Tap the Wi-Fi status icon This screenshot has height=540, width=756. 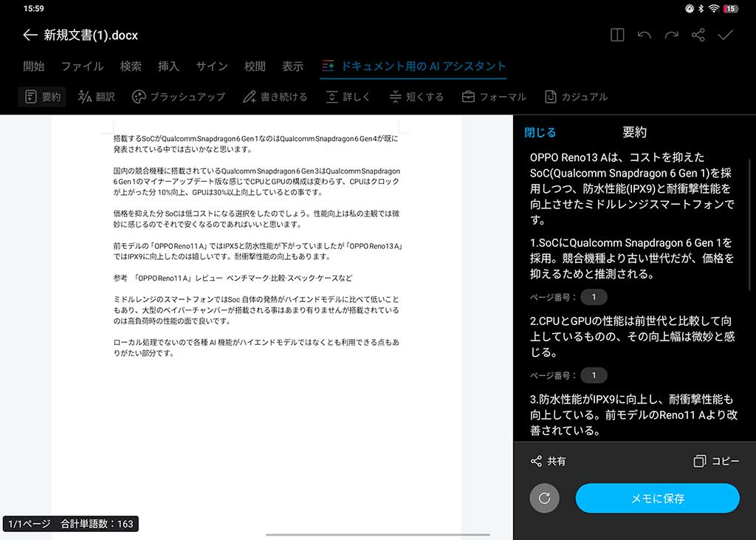pyautogui.click(x=714, y=8)
